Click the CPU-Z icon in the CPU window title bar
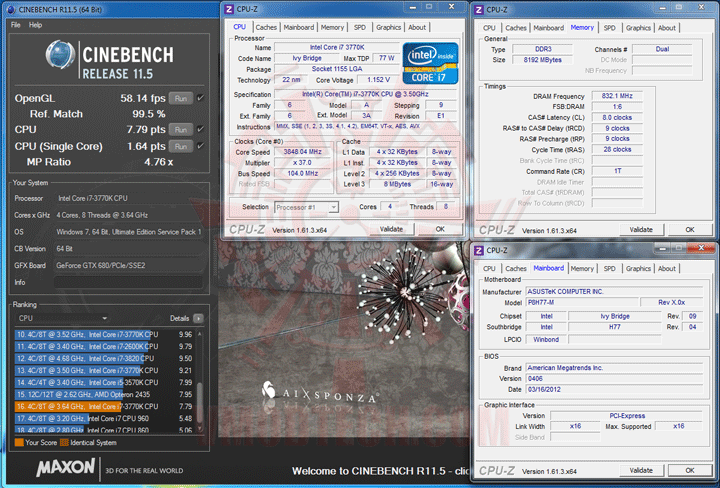The width and height of the screenshot is (720, 488). 229,9
